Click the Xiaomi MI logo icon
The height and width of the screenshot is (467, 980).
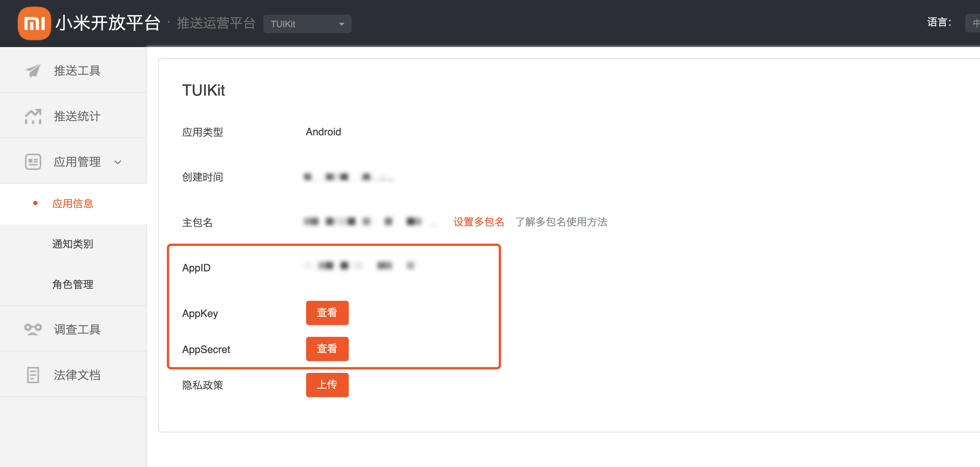(x=34, y=23)
